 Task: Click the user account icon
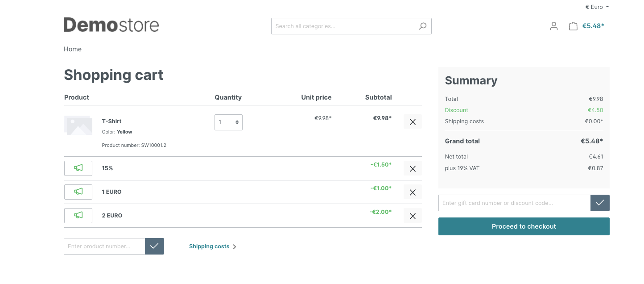554,26
